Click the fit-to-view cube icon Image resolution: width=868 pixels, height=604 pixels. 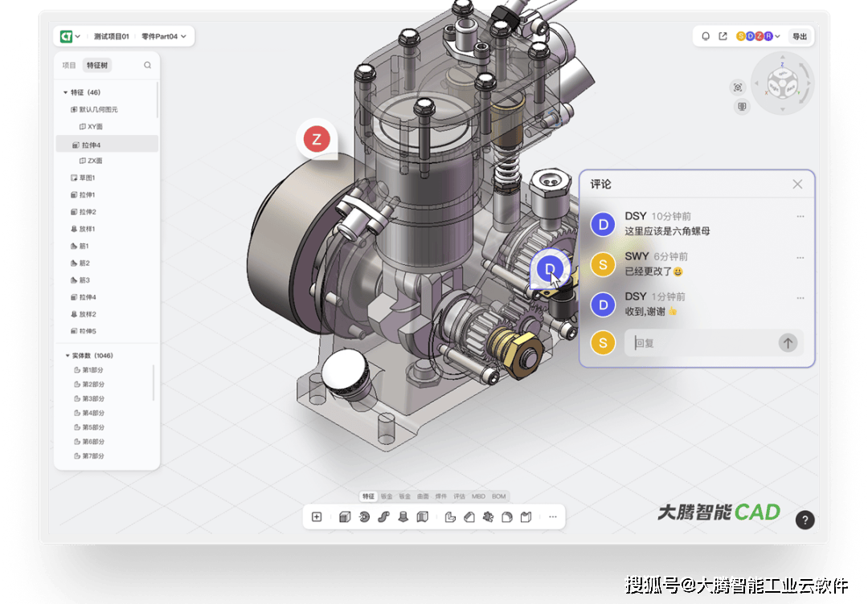click(x=738, y=87)
